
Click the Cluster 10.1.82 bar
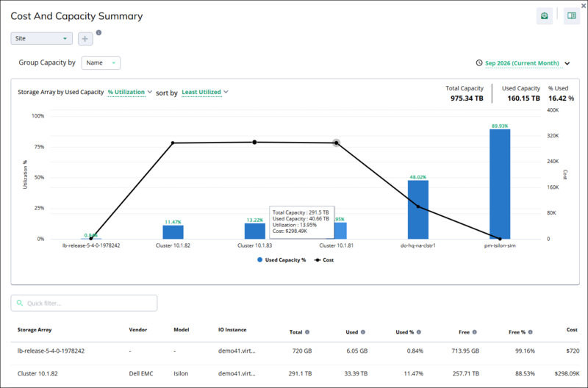(173, 232)
